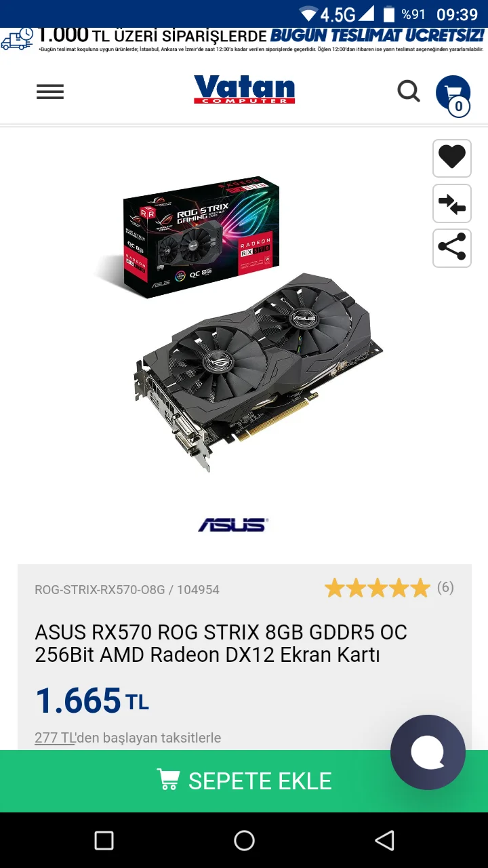Tap the Android recent apps square
Screen dimensions: 488x868
[104, 841]
